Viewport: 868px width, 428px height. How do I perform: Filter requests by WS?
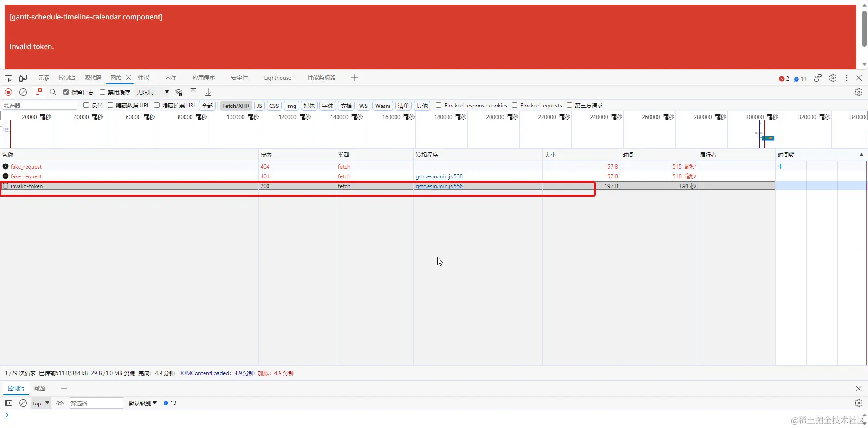click(x=364, y=106)
